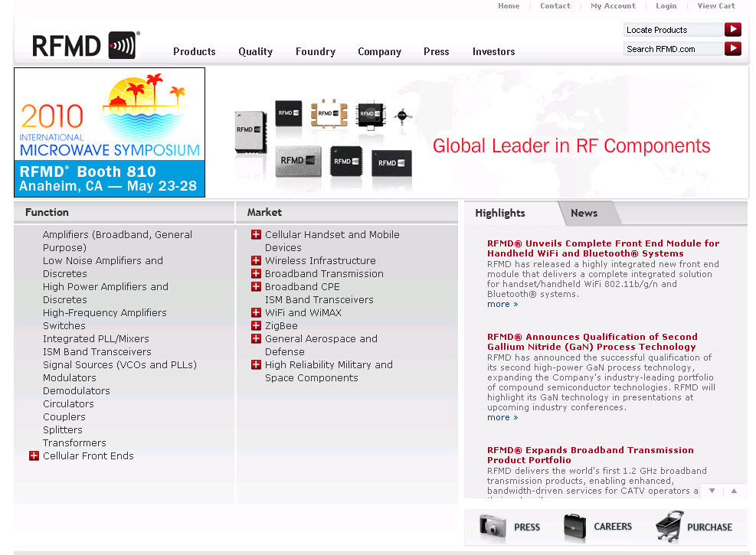Expand Cellular Handset and Mobile Devices
The height and width of the screenshot is (555, 756).
pos(256,234)
